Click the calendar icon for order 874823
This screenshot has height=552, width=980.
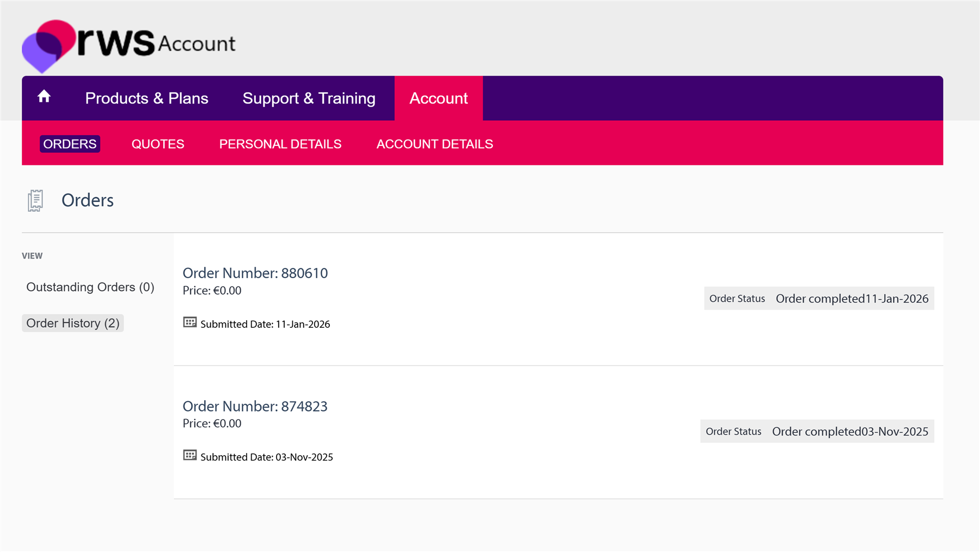click(x=189, y=455)
